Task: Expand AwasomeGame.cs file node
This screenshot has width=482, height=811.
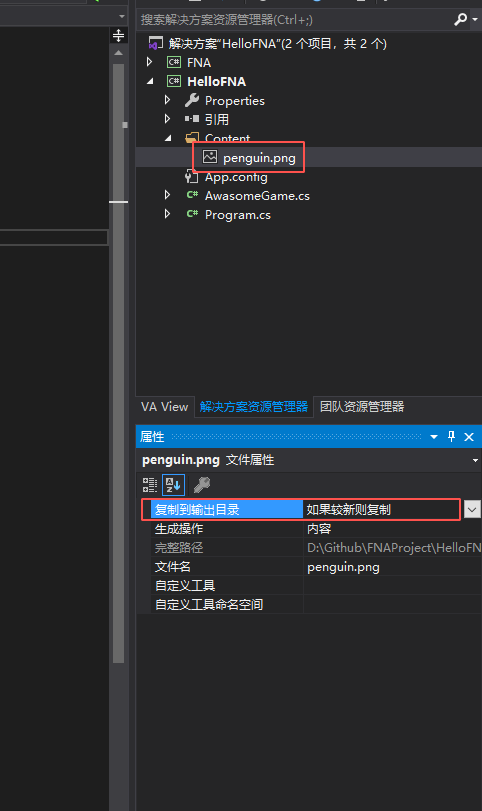Action: pyautogui.click(x=167, y=195)
